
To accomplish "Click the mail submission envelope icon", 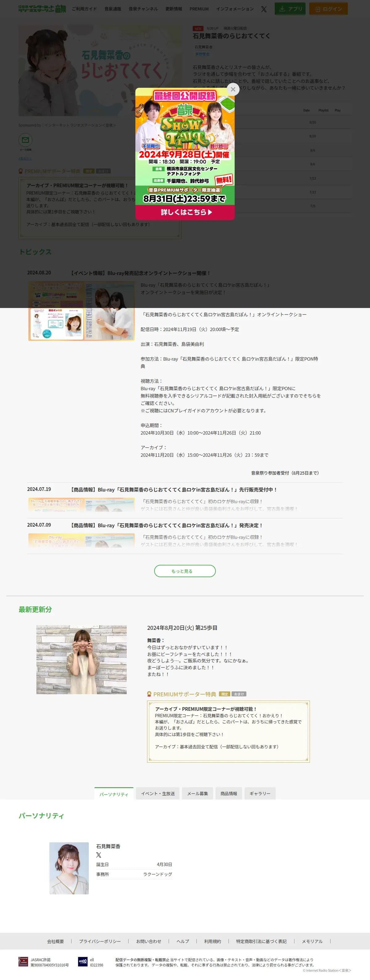I will tap(25, 140).
